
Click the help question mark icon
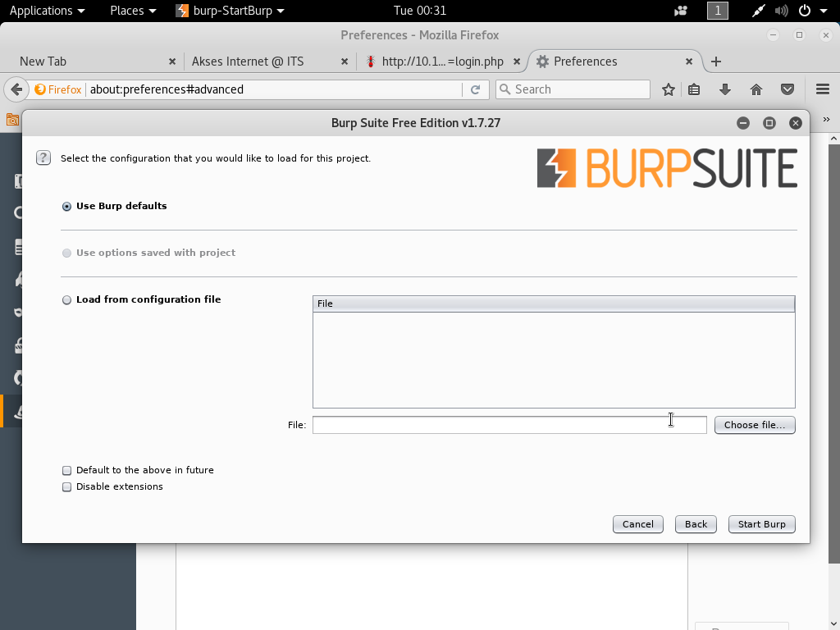point(44,158)
